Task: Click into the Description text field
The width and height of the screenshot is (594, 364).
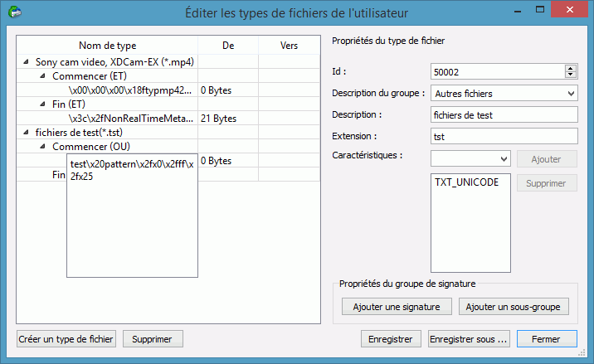Action: [504, 114]
